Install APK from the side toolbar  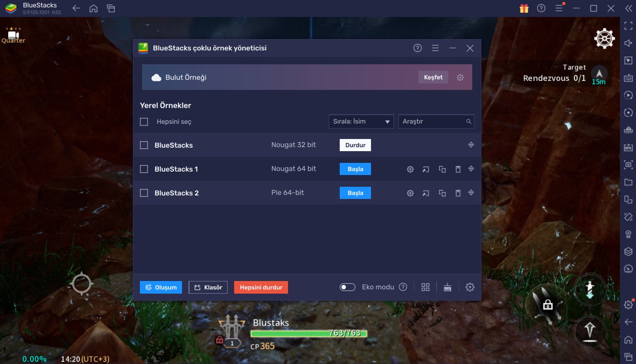(628, 147)
